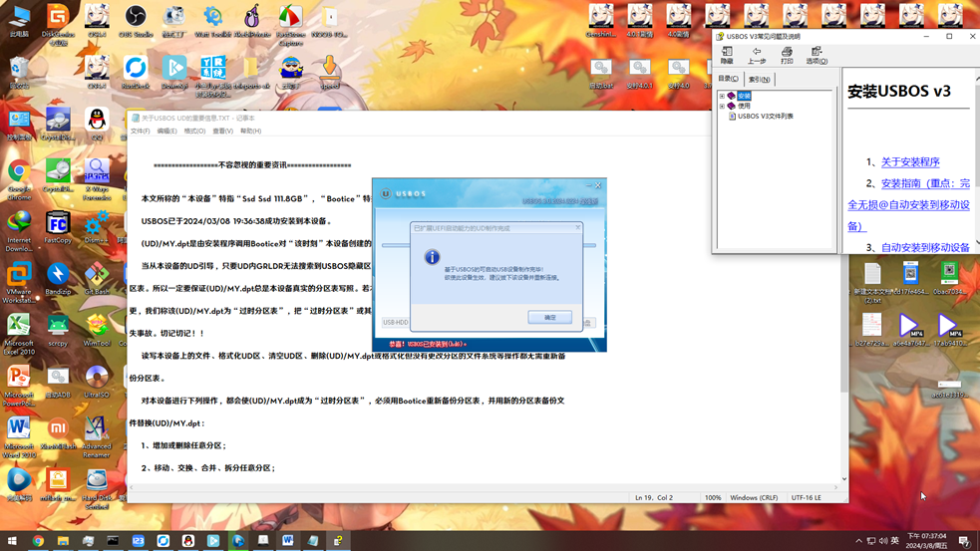Select USBOS V3文件列表 in the contents tree

[765, 116]
